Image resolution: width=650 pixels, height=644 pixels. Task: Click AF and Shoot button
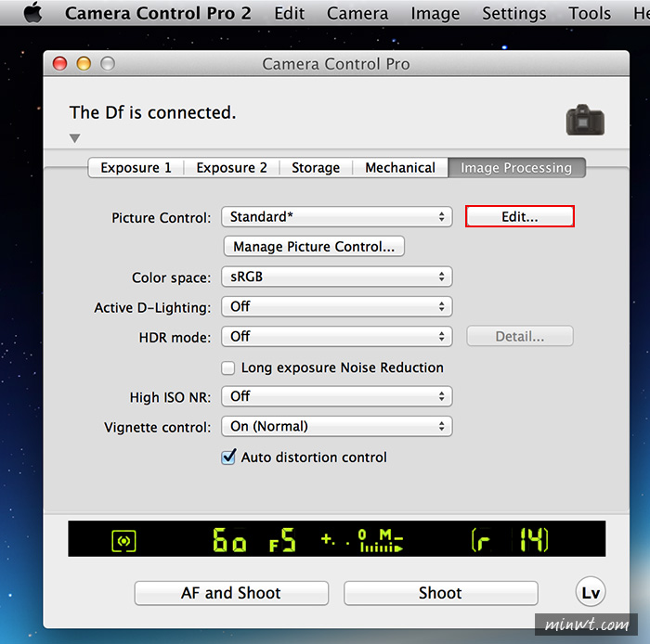pos(231,593)
